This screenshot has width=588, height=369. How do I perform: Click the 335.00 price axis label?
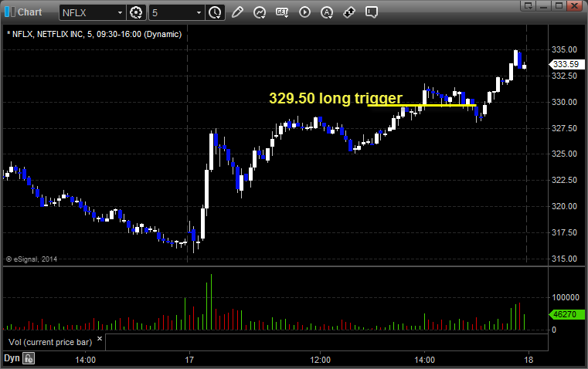[564, 49]
